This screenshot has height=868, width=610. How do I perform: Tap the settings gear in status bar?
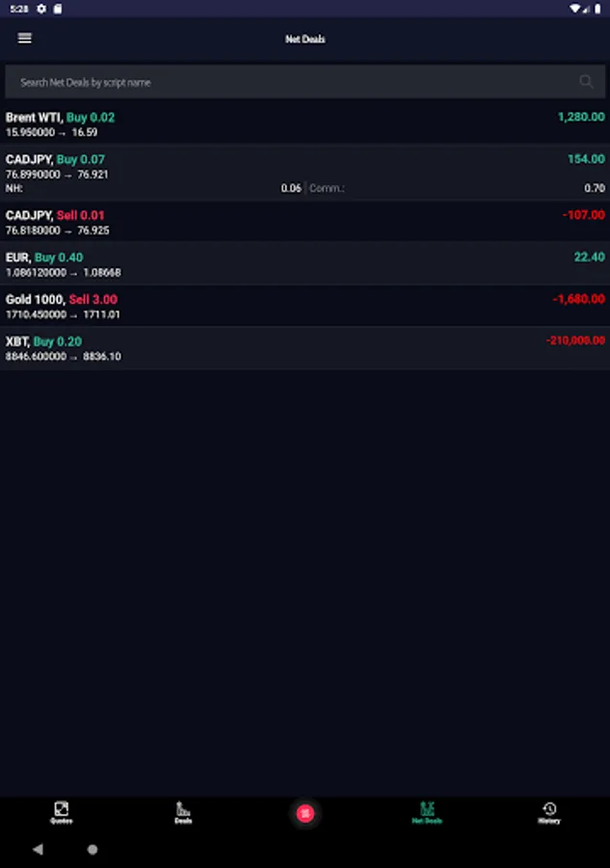click(41, 8)
